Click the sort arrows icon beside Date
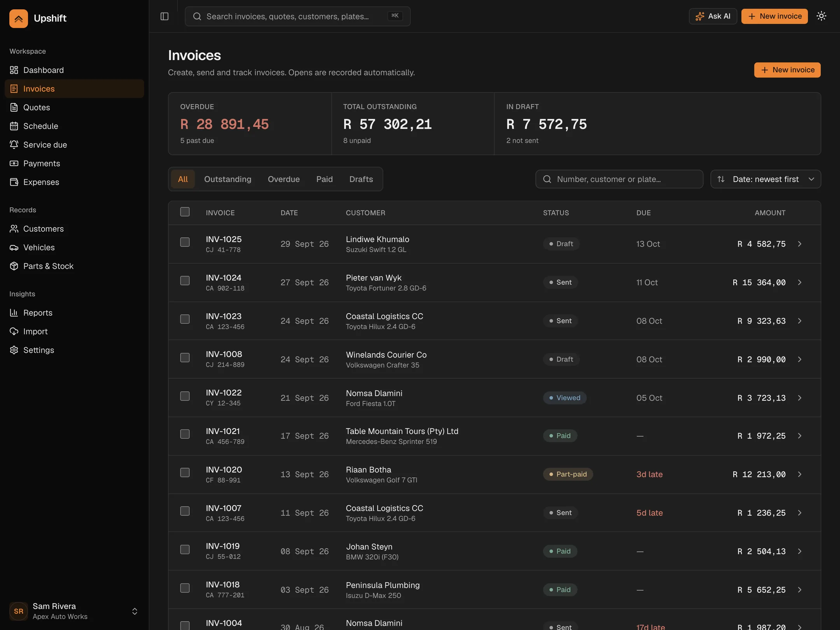The height and width of the screenshot is (630, 840). pyautogui.click(x=721, y=179)
